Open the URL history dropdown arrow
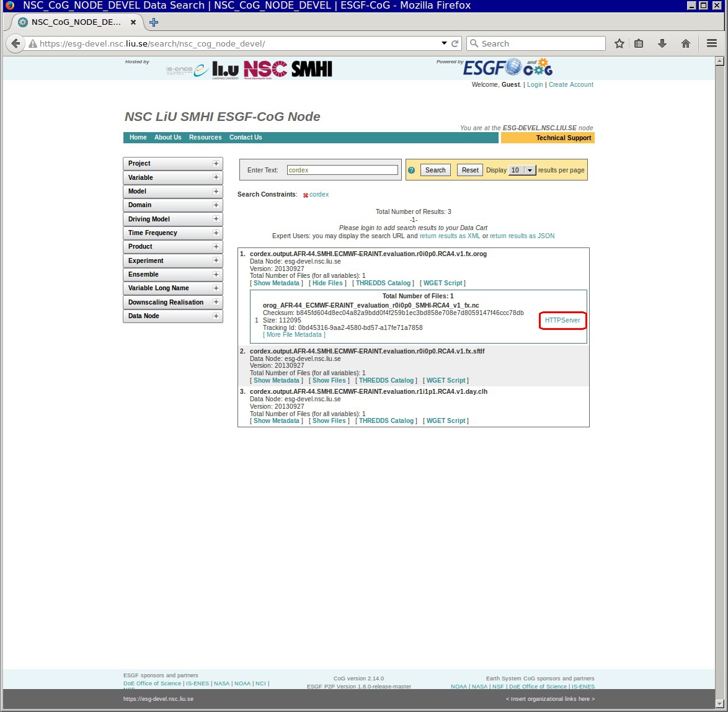This screenshot has width=728, height=712. [444, 43]
